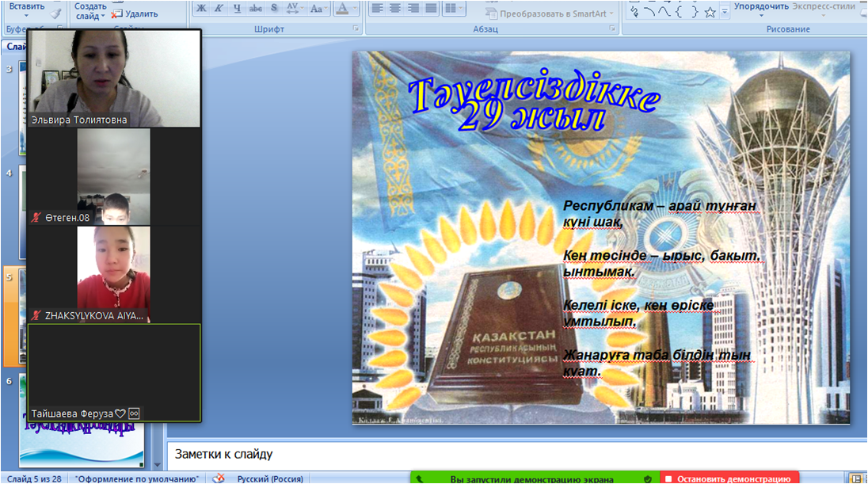Viewport: 868px width, 484px height.
Task: Toggle italic (К) text formatting
Action: (x=219, y=9)
